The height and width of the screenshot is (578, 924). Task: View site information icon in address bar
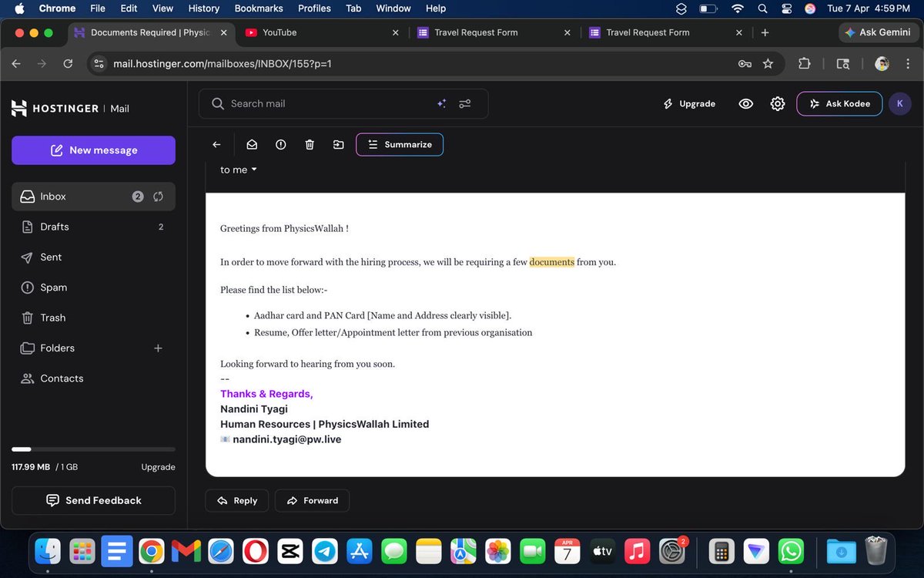(x=99, y=64)
